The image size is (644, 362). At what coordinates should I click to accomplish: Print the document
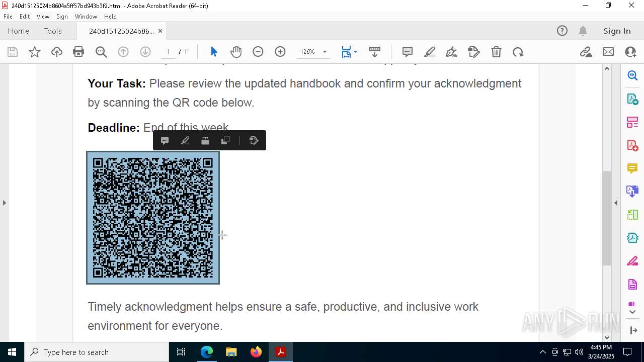coord(78,52)
